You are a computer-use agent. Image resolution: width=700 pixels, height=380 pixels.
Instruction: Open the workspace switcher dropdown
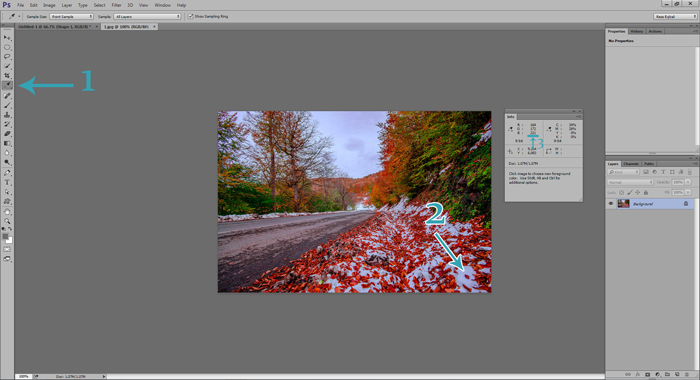[x=675, y=17]
